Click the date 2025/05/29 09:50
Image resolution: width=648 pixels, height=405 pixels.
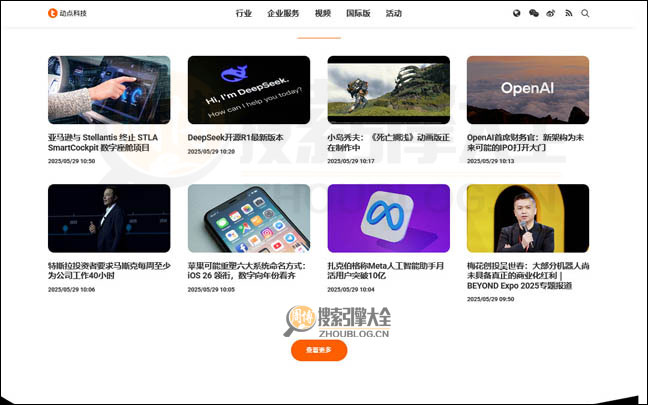[491, 299]
